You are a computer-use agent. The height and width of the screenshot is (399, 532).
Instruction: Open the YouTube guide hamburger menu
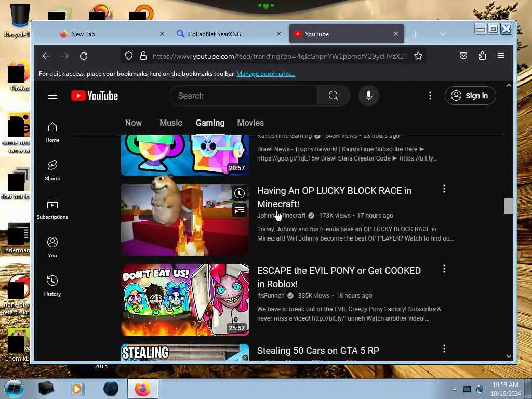(52, 96)
